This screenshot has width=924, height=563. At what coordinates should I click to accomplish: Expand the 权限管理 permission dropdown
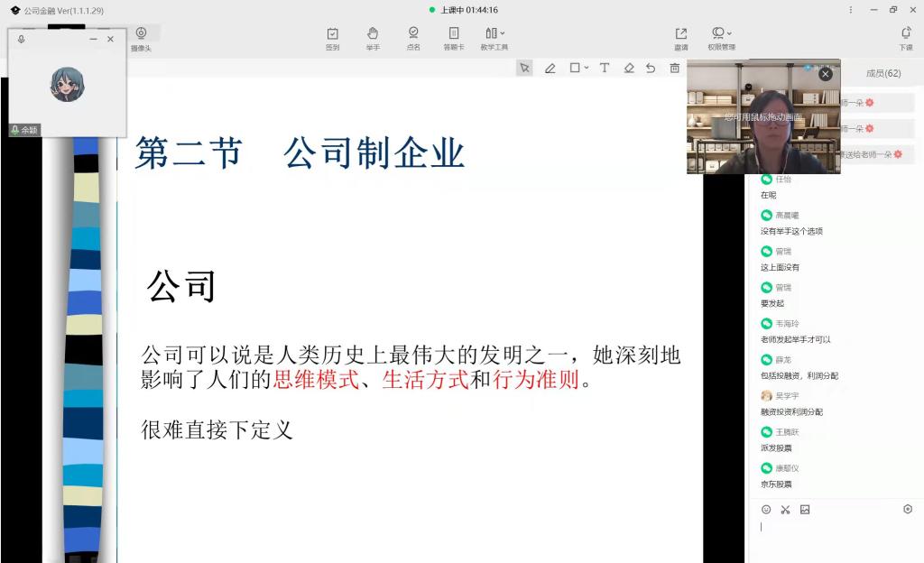[x=721, y=38]
